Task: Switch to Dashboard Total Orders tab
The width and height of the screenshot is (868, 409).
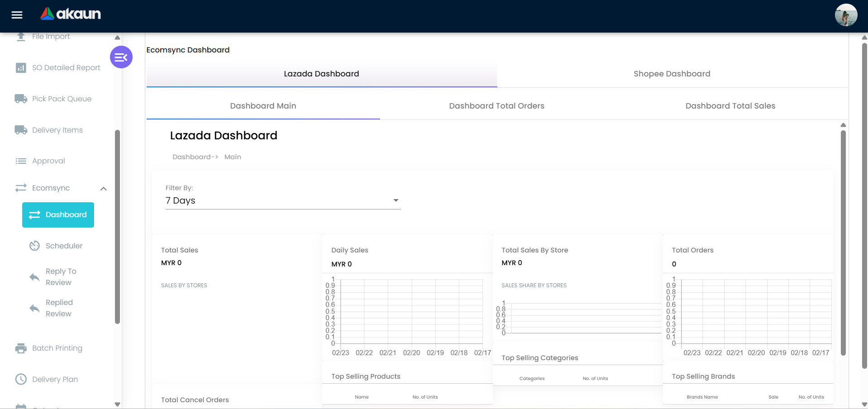Action: tap(496, 106)
